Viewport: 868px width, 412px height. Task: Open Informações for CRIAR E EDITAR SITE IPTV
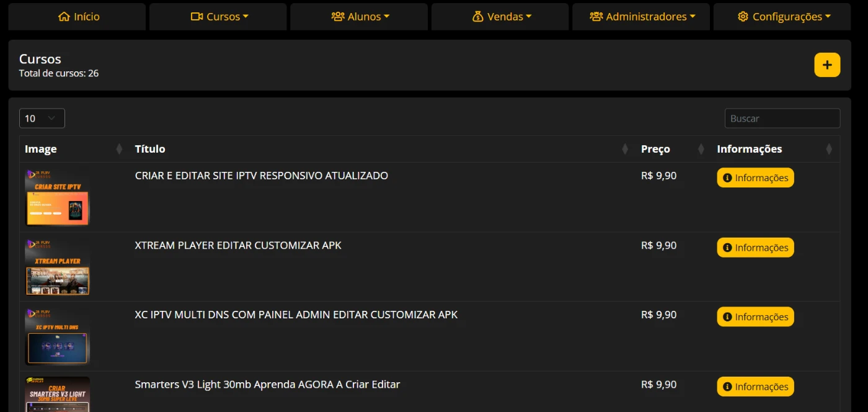coord(755,178)
